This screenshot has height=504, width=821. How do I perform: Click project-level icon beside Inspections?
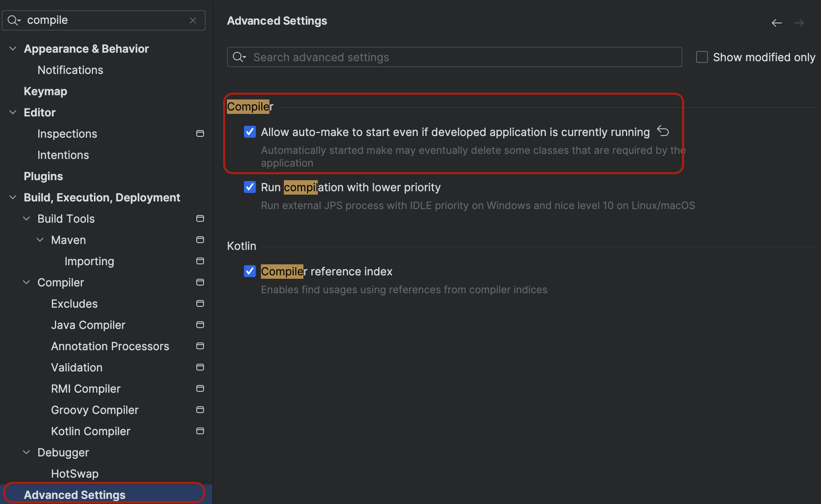tap(200, 133)
